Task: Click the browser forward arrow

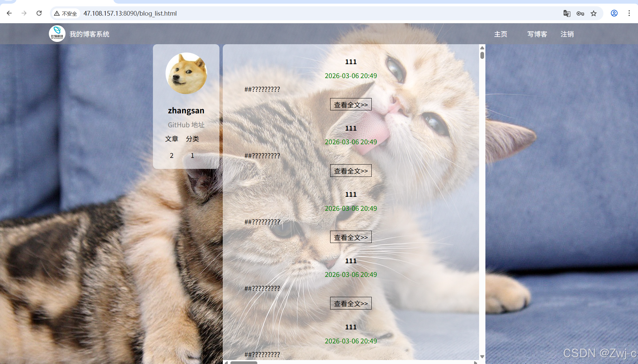Action: click(24, 13)
